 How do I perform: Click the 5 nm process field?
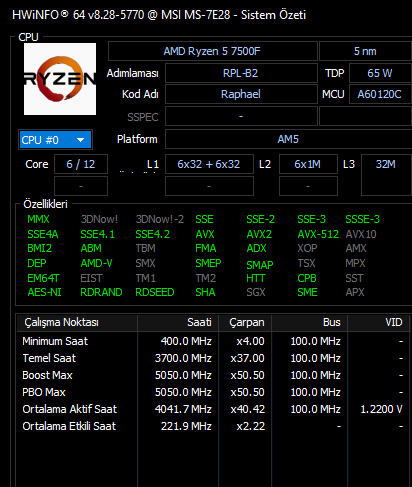365,51
